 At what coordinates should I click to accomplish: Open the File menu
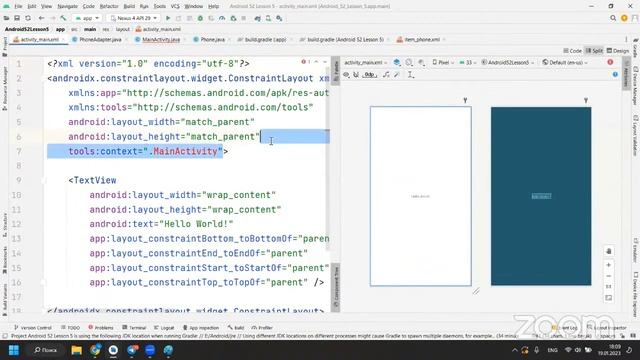[18, 7]
